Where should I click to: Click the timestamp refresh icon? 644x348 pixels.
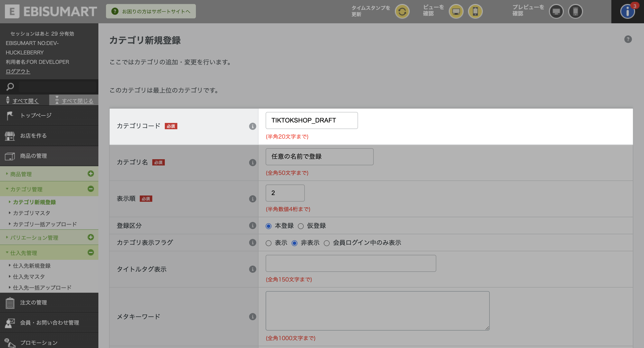(402, 11)
